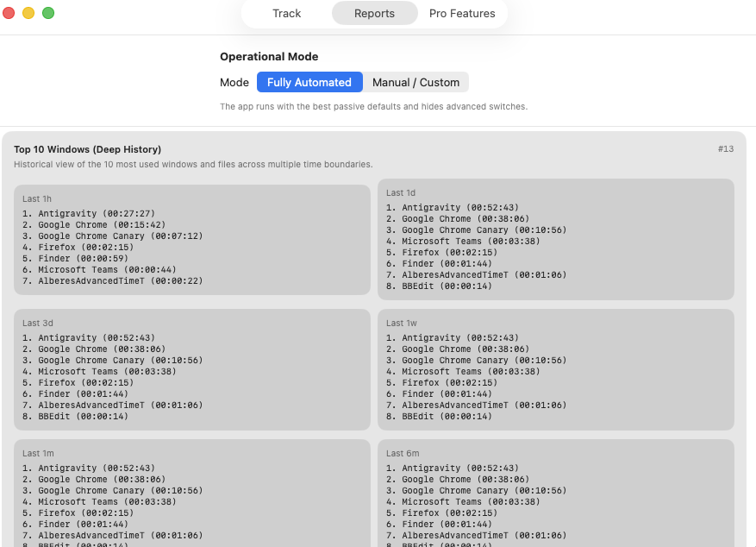
Task: Click Google Chrome (00:15:42) in Last 1h
Action: coord(94,225)
